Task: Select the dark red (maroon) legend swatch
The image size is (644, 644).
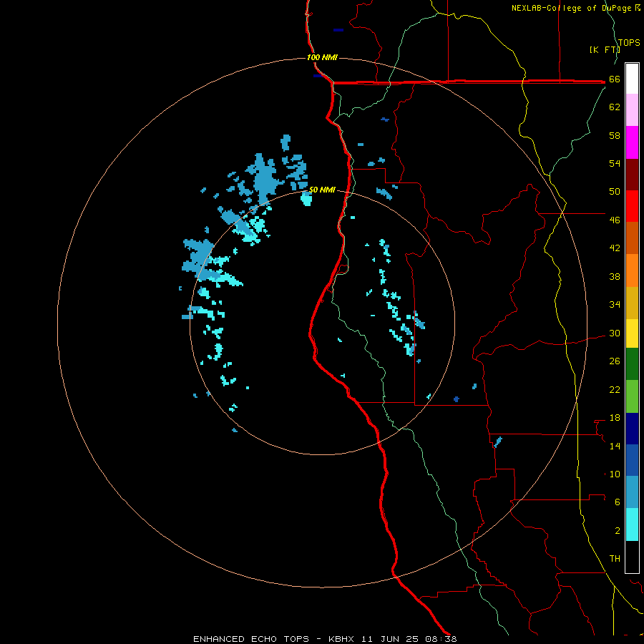Action: tap(632, 175)
